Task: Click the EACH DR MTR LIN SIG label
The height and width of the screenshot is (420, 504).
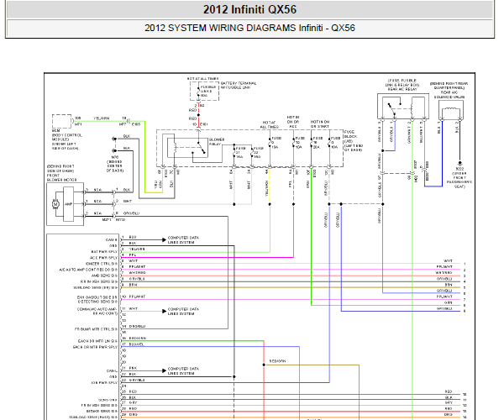Action: pyautogui.click(x=97, y=341)
